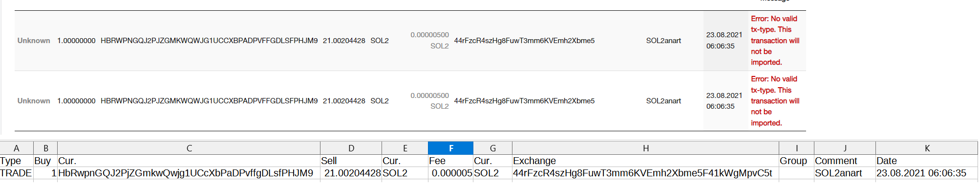
Task: Click second row's red error message
Action: [775, 101]
